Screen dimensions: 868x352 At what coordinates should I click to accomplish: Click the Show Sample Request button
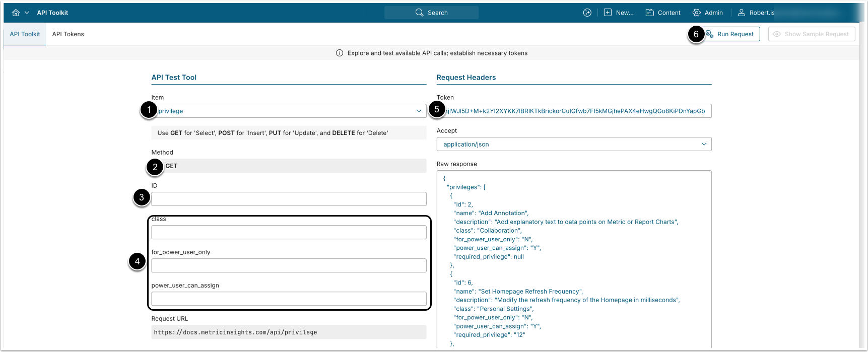[811, 34]
